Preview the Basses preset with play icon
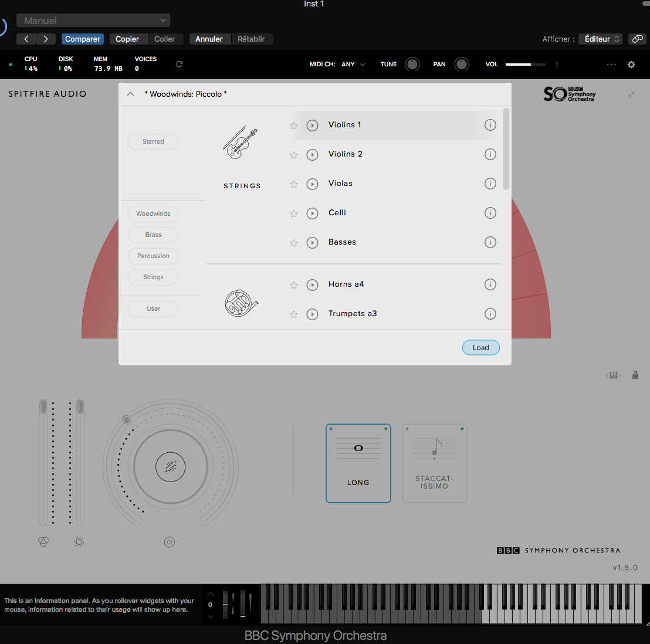Image resolution: width=650 pixels, height=644 pixels. (x=312, y=242)
